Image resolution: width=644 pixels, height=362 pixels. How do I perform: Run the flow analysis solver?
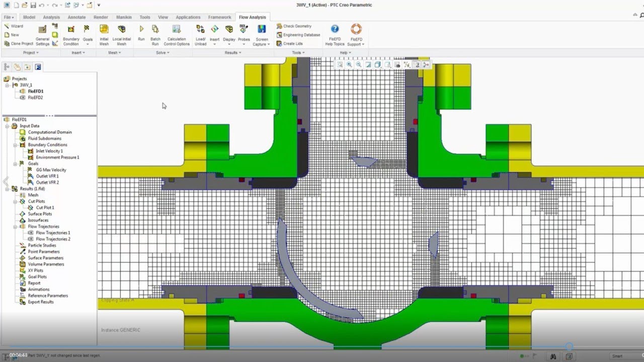[x=141, y=33]
